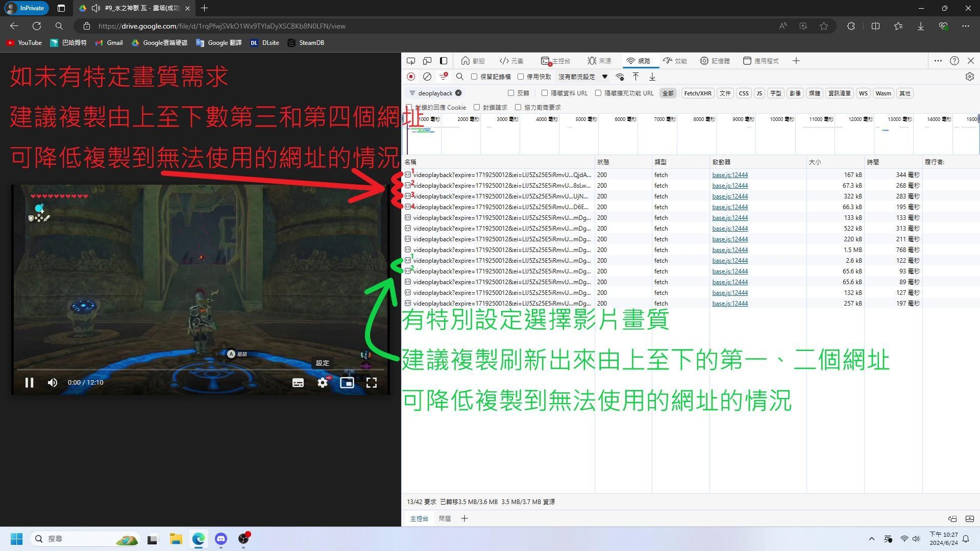The width and height of the screenshot is (980, 551).
Task: Open YouTube bookmark in favorites bar
Action: [x=24, y=43]
